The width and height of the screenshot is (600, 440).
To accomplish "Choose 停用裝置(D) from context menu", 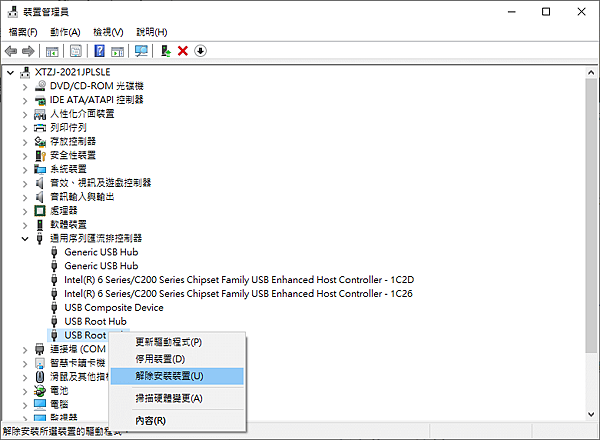I will coord(177,359).
